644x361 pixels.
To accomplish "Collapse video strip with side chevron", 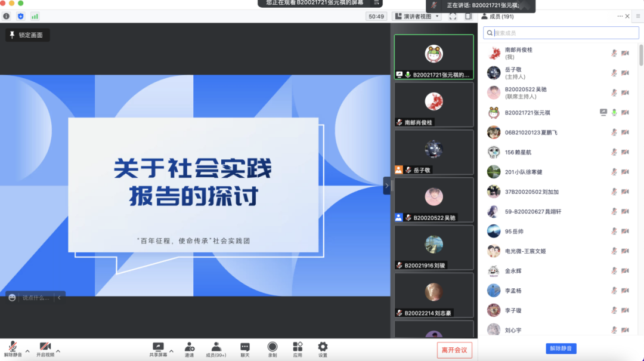I will [386, 186].
